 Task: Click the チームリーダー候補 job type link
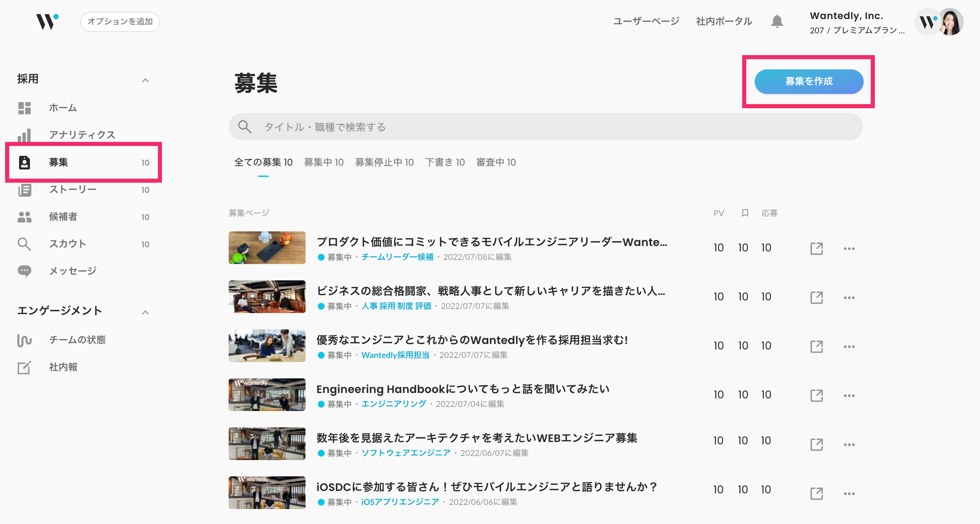coord(397,257)
